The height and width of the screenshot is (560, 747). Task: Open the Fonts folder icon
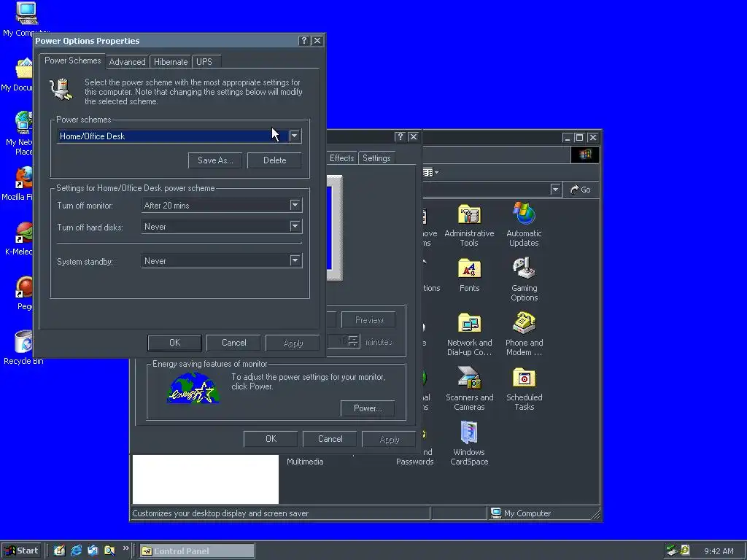469,275
